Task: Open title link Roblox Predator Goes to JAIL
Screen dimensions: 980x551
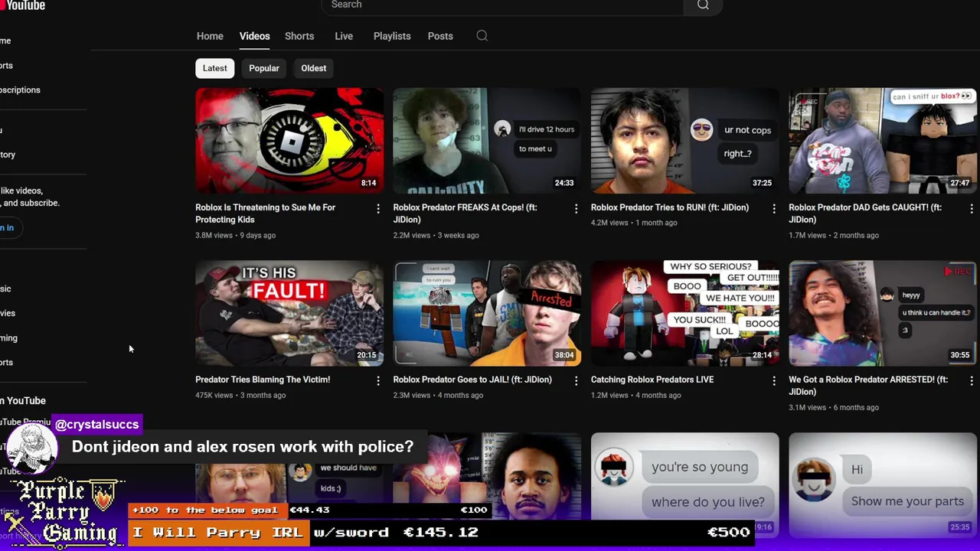Action: pos(472,380)
